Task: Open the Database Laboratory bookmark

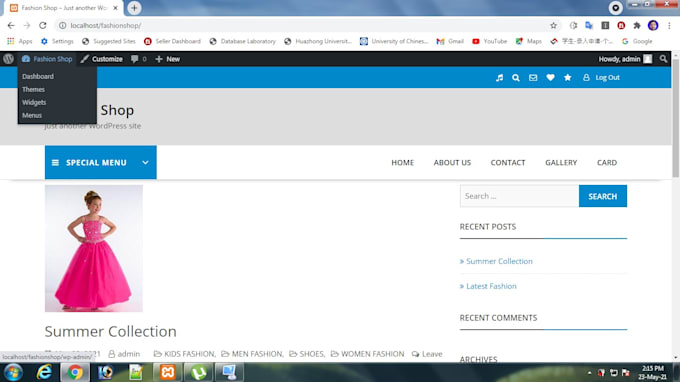Action: click(242, 41)
